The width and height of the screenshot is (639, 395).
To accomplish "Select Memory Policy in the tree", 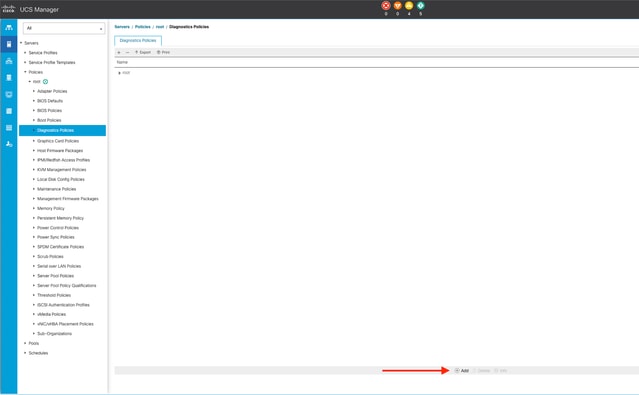I will coord(51,208).
